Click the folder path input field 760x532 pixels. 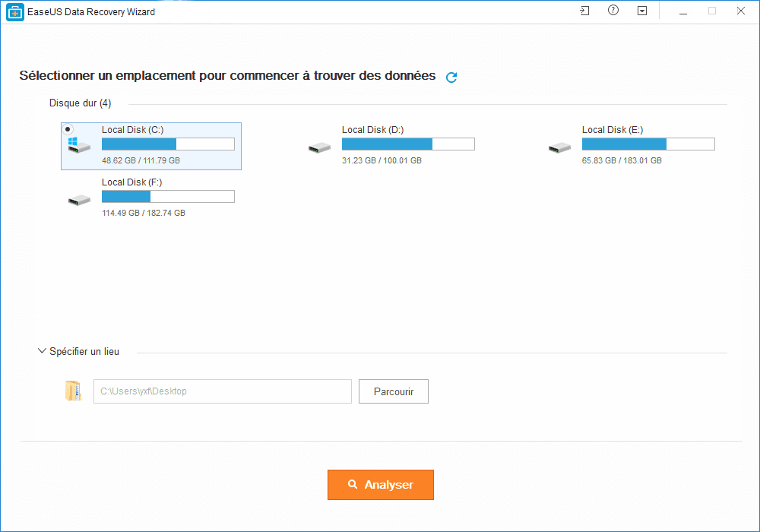point(223,391)
